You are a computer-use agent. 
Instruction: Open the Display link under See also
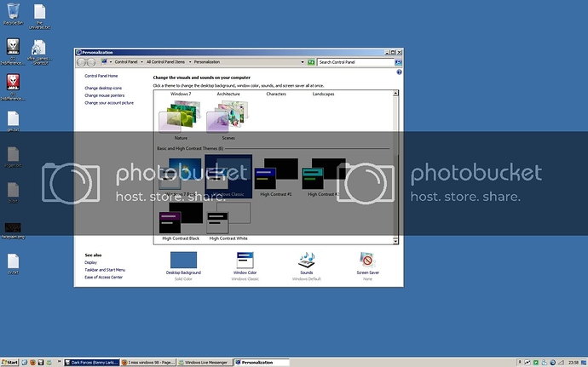(90, 262)
